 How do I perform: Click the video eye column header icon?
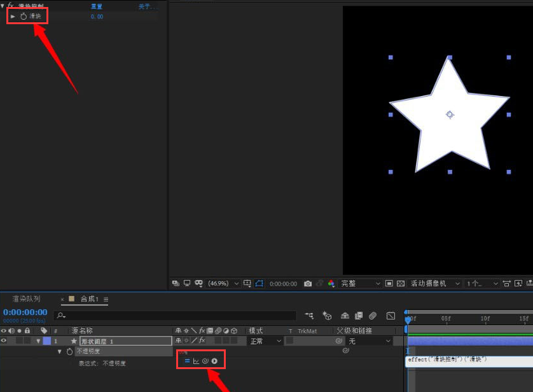pyautogui.click(x=4, y=330)
